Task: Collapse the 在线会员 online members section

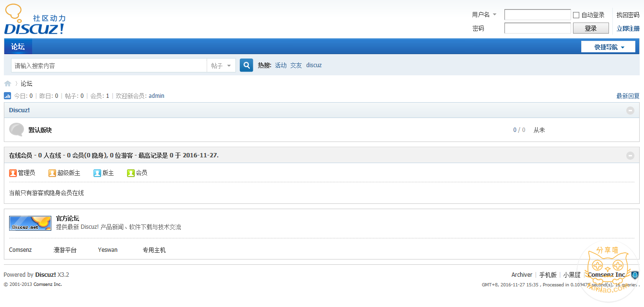Action: pos(630,155)
